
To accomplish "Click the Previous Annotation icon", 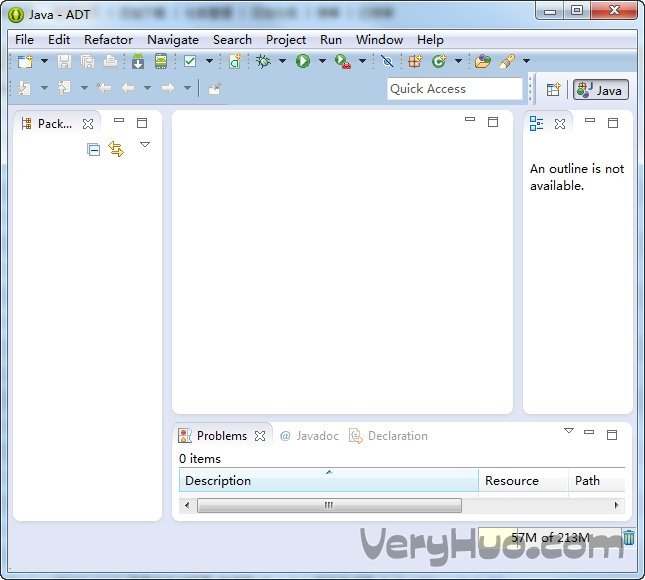I will coord(64,88).
